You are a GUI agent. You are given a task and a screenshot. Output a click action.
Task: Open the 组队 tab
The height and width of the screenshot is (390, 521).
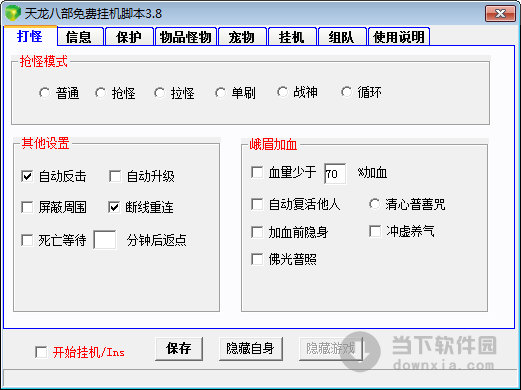point(342,37)
